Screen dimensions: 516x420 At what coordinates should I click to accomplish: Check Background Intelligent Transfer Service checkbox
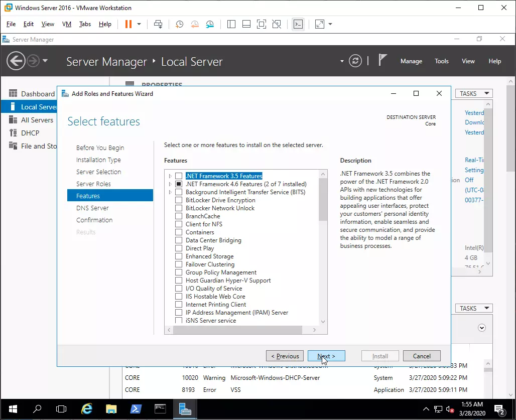[179, 192]
